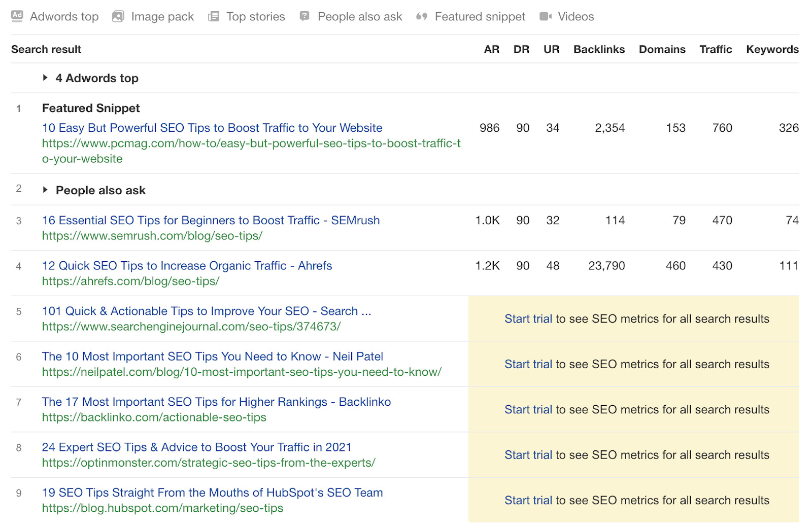Open the OptinMonster 24 Expert SEO Tips link
812x530 pixels.
coord(196,447)
